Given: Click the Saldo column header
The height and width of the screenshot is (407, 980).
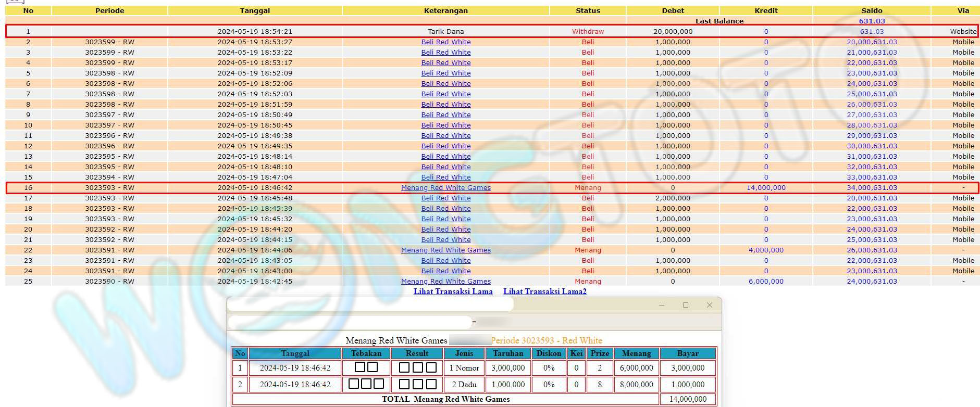Looking at the screenshot, I should click(872, 10).
